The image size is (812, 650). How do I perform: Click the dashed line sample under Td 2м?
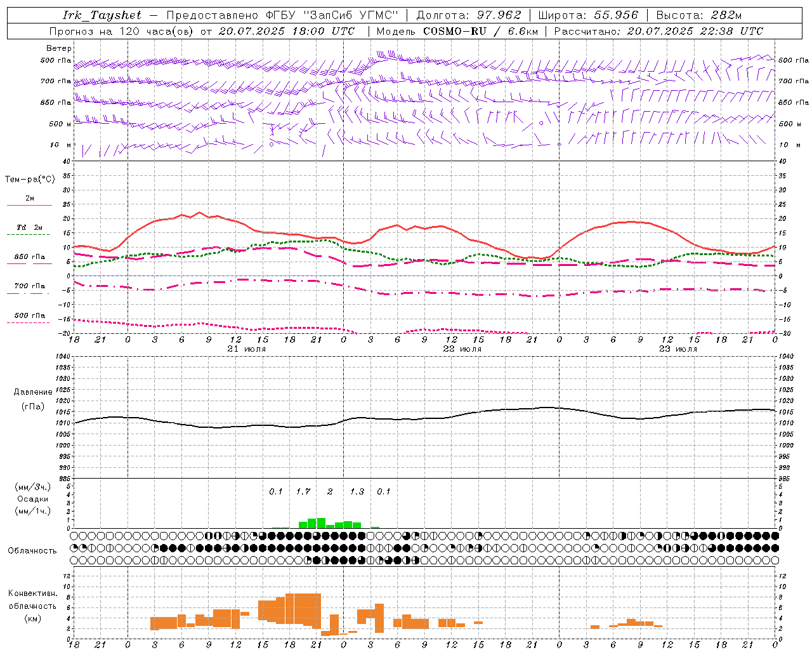pos(28,235)
